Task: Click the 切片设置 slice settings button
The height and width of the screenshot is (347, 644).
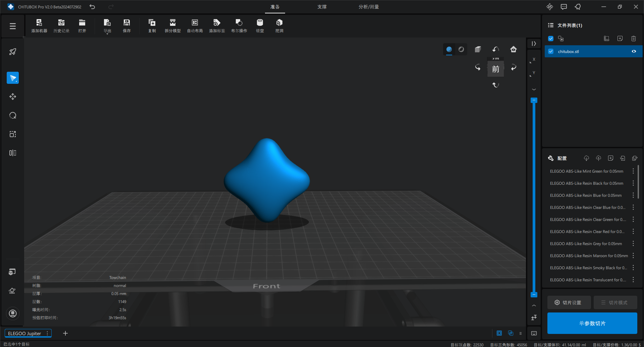Action: pos(569,302)
